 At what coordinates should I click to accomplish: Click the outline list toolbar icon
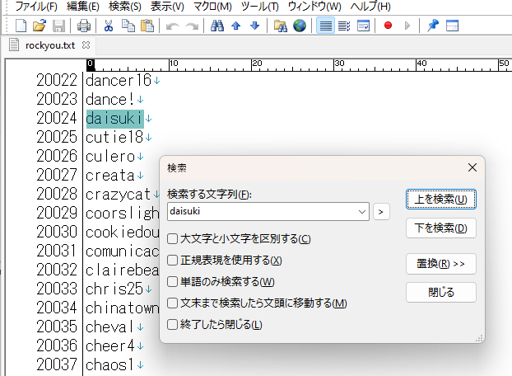344,26
